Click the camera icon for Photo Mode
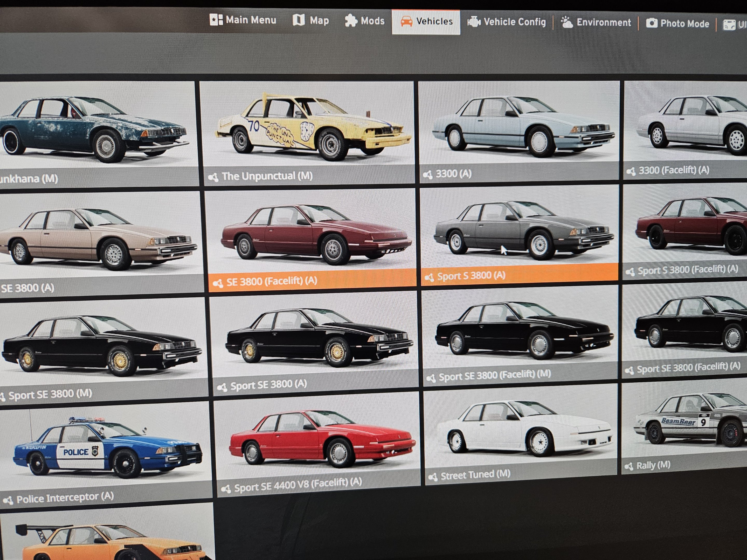The width and height of the screenshot is (747, 560). [x=652, y=23]
